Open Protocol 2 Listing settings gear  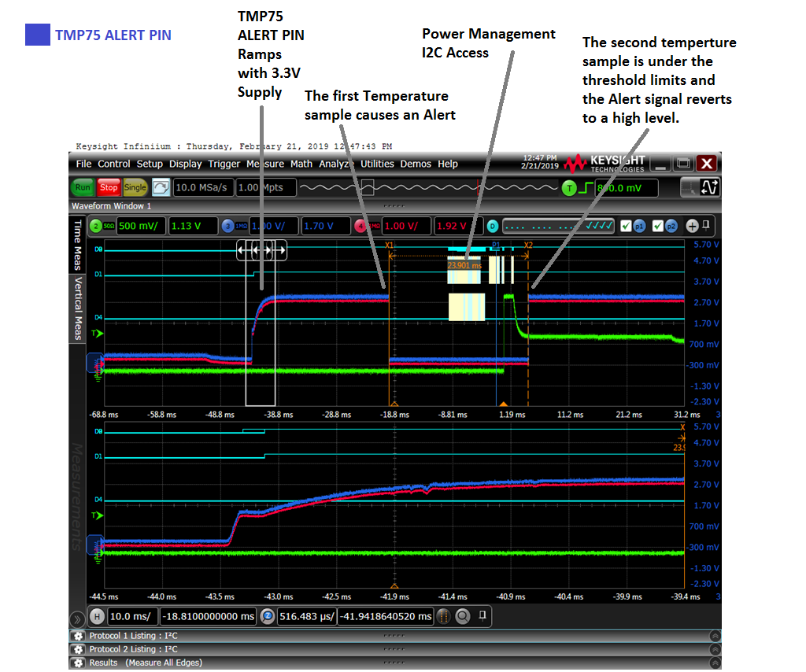[78, 649]
